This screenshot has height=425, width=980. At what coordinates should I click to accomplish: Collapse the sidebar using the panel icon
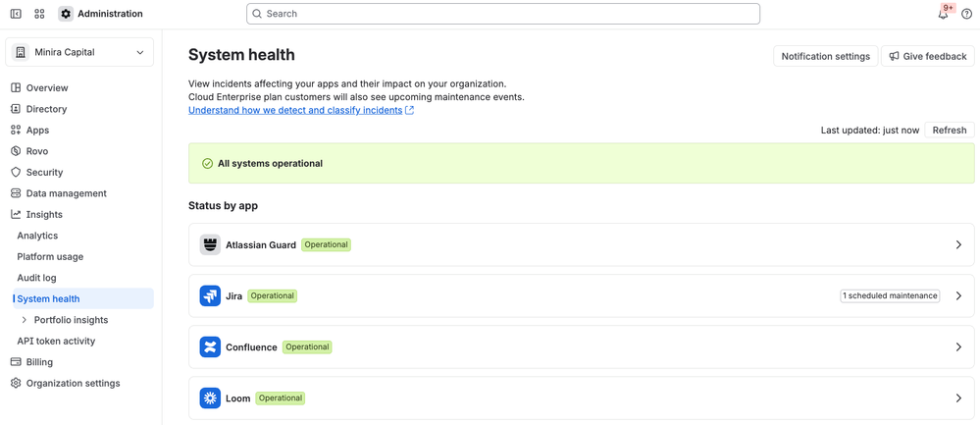[x=17, y=14]
